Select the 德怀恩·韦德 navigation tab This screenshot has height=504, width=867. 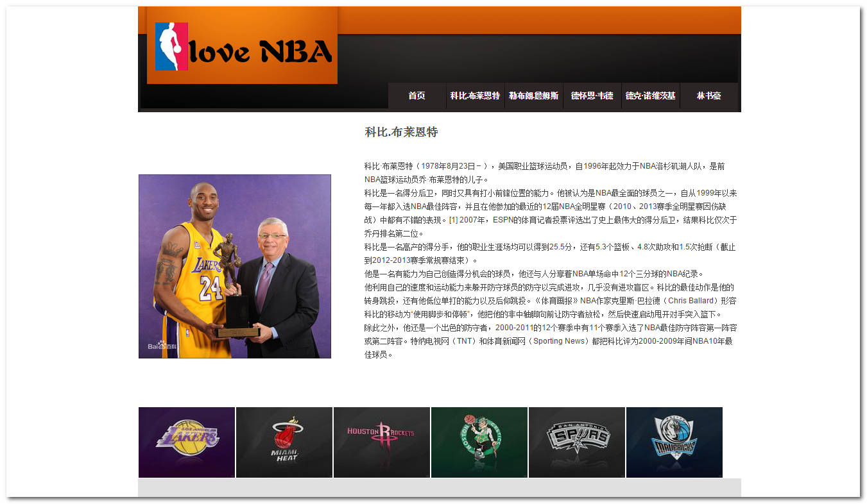(592, 96)
